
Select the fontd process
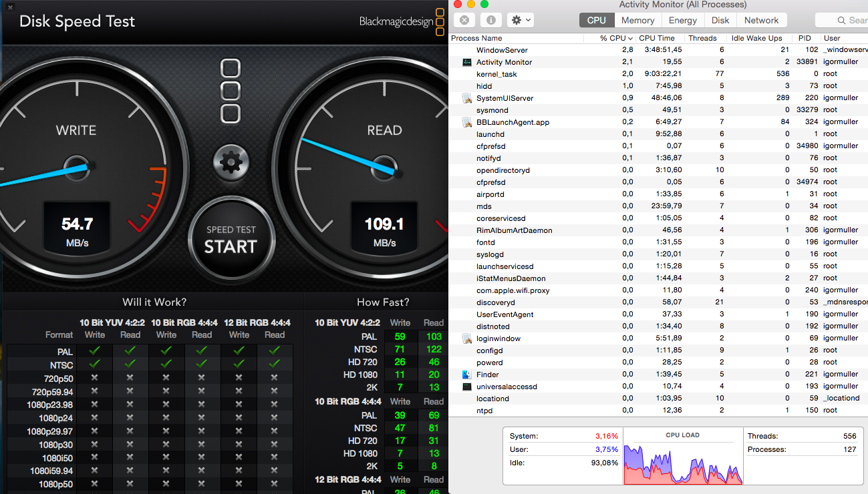pos(658,242)
